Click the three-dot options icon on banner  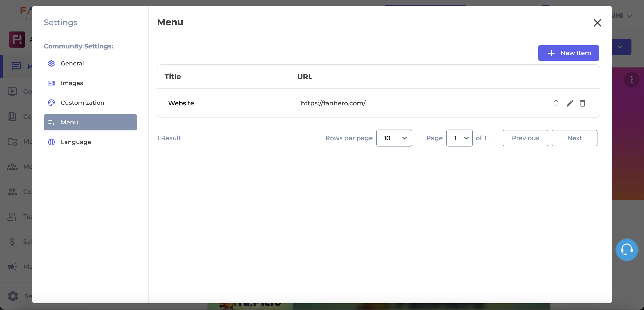[x=631, y=80]
